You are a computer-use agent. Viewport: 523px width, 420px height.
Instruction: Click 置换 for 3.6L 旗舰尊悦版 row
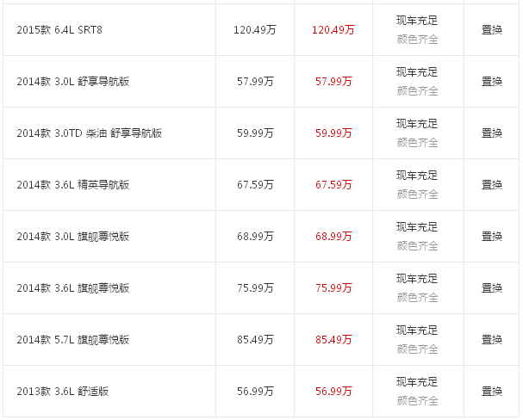492,288
